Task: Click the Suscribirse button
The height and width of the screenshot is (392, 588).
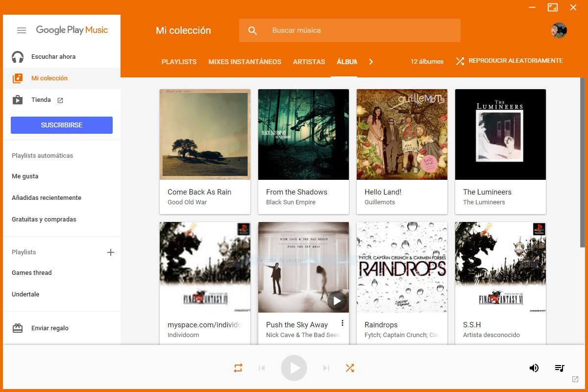Action: [x=62, y=125]
